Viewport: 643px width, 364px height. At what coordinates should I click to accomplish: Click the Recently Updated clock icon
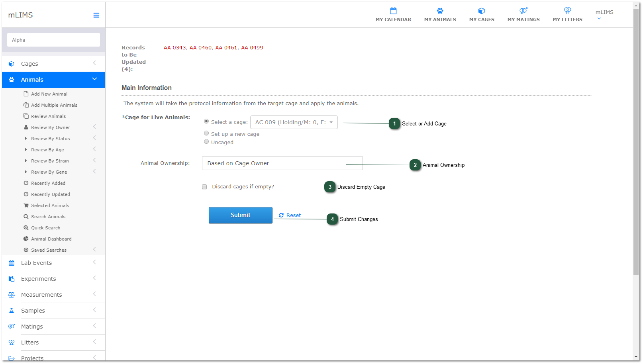[x=26, y=194]
